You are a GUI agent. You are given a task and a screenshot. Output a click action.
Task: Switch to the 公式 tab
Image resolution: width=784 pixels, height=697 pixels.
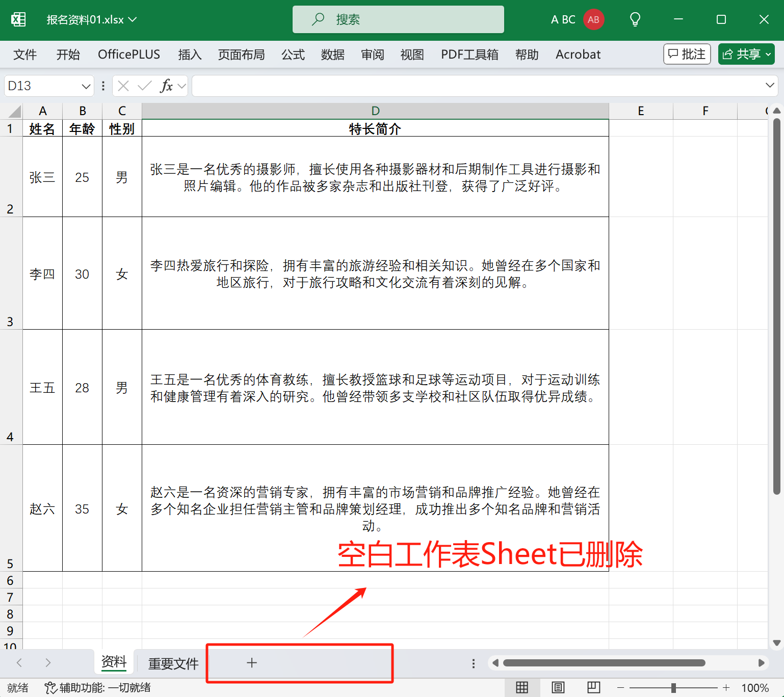pos(293,55)
